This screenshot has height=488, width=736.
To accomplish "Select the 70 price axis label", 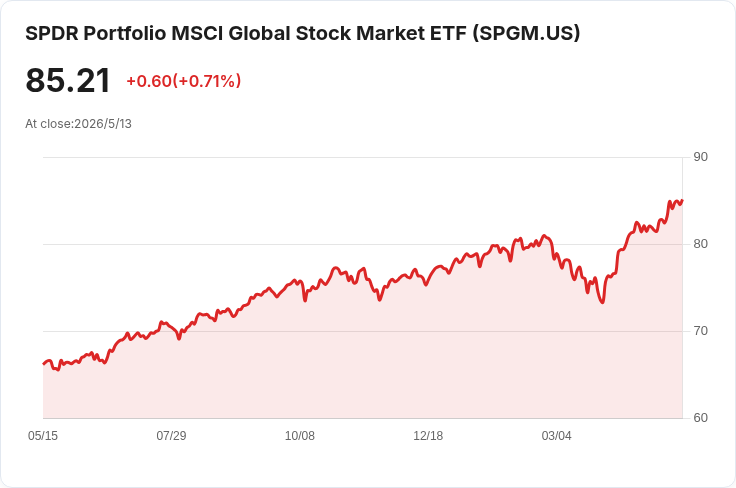I will point(700,331).
